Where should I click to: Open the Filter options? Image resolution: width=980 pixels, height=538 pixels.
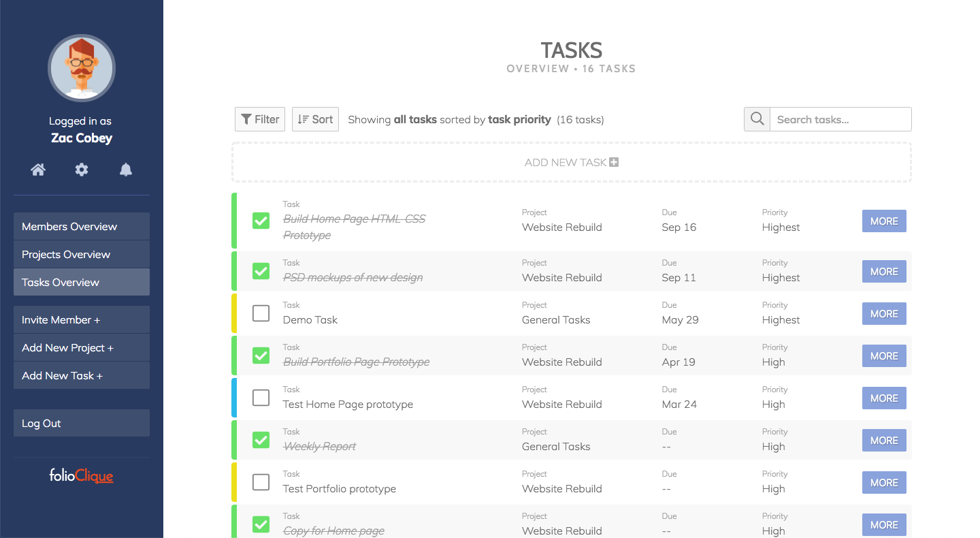click(260, 119)
